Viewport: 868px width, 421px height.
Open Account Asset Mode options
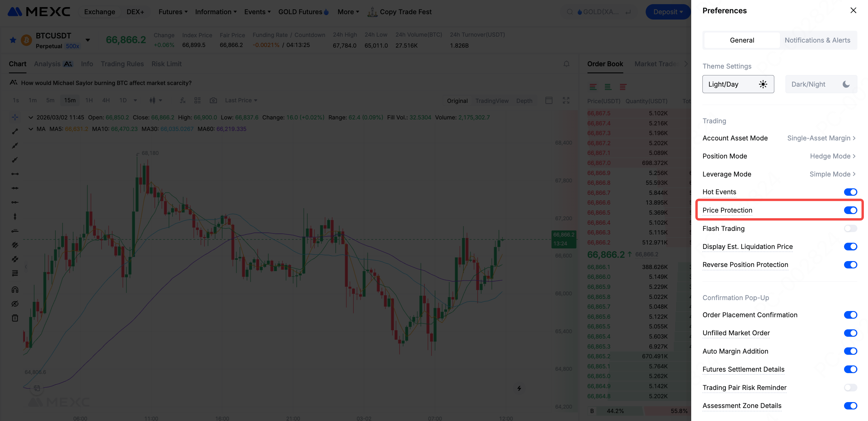click(821, 138)
